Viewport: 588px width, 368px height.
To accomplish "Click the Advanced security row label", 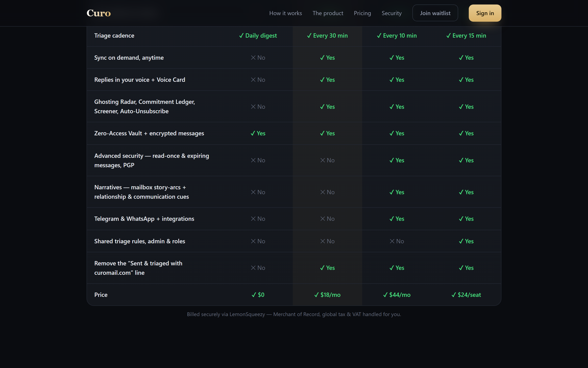I will 152,160.
